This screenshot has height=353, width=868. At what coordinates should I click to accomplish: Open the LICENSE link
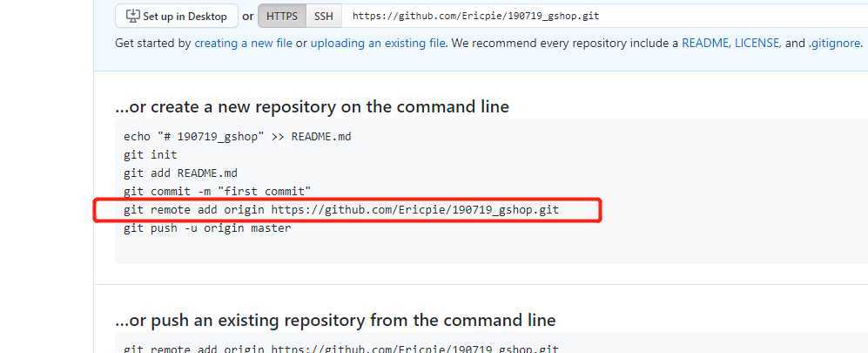(757, 44)
